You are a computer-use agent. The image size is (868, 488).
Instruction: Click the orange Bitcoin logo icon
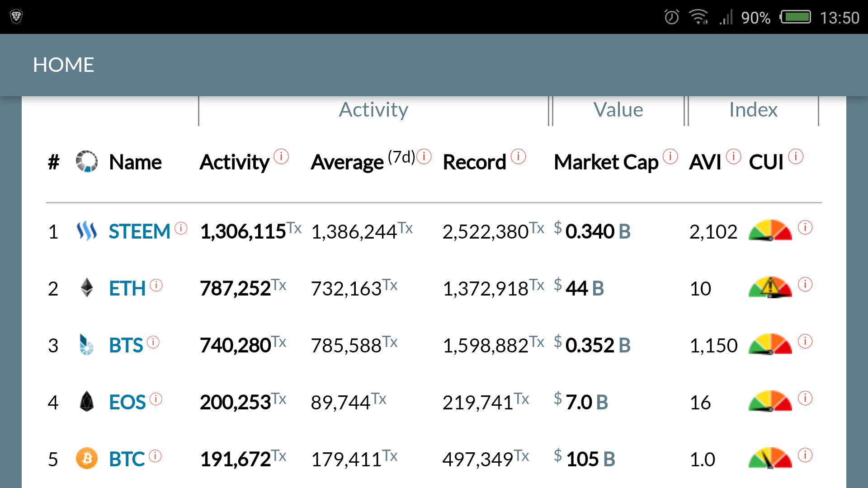click(86, 458)
